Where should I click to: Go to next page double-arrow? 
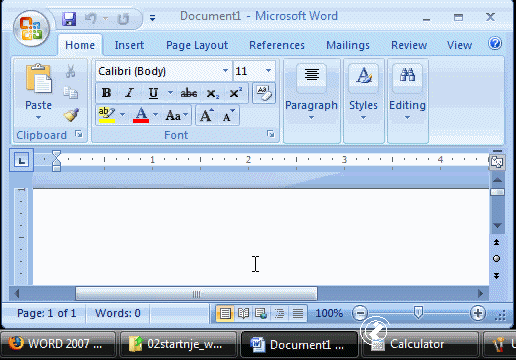[496, 276]
